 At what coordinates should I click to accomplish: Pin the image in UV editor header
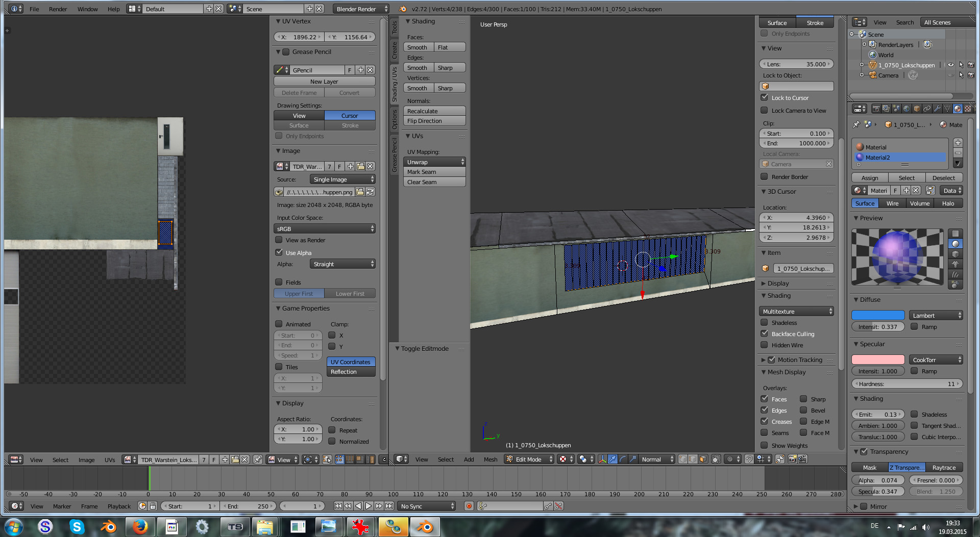click(x=258, y=459)
